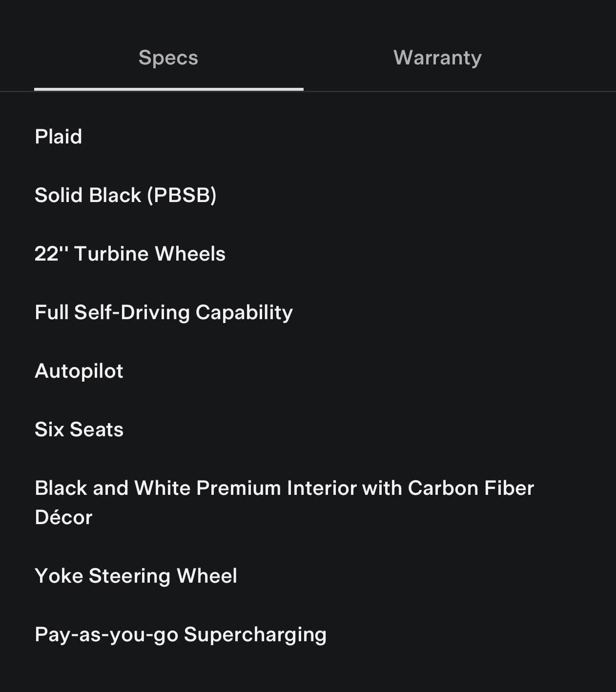Click the Carbon Fiber text
This screenshot has height=692, width=616.
point(471,488)
